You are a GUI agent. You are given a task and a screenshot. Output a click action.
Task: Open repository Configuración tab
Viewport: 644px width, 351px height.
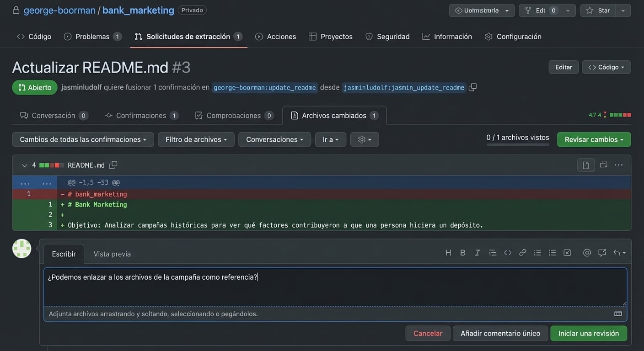[x=513, y=37]
